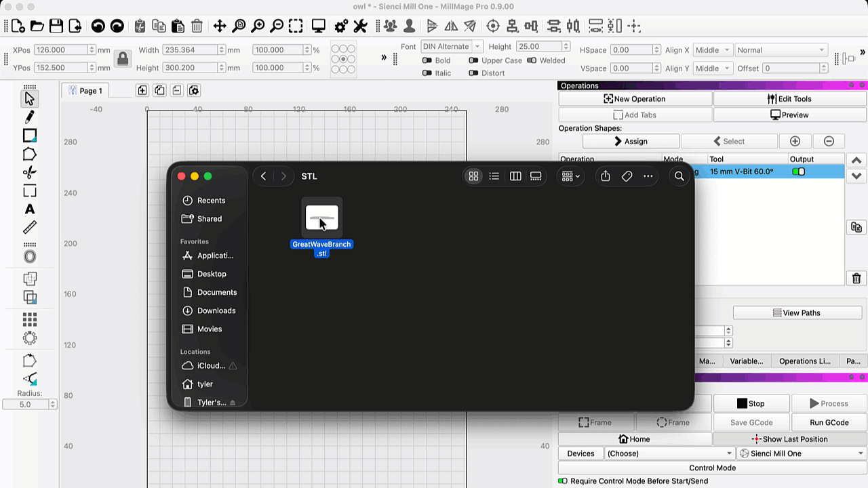Image resolution: width=868 pixels, height=488 pixels.
Task: Open Align X Middle dropdown
Action: tap(713, 50)
